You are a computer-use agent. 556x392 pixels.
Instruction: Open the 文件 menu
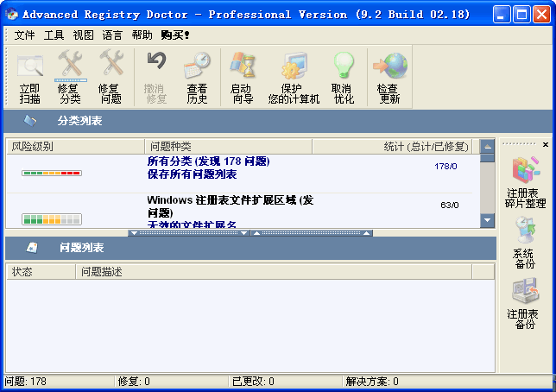click(25, 35)
